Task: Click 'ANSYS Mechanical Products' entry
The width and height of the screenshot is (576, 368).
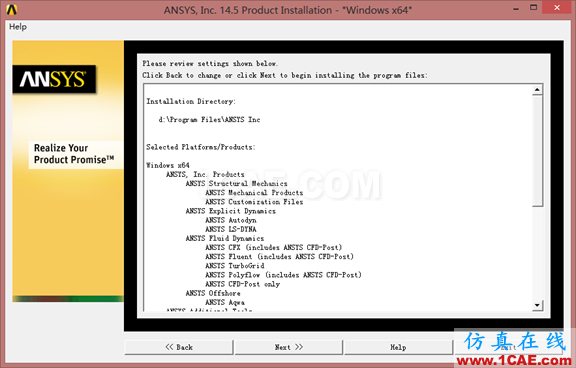Action: pyautogui.click(x=254, y=192)
